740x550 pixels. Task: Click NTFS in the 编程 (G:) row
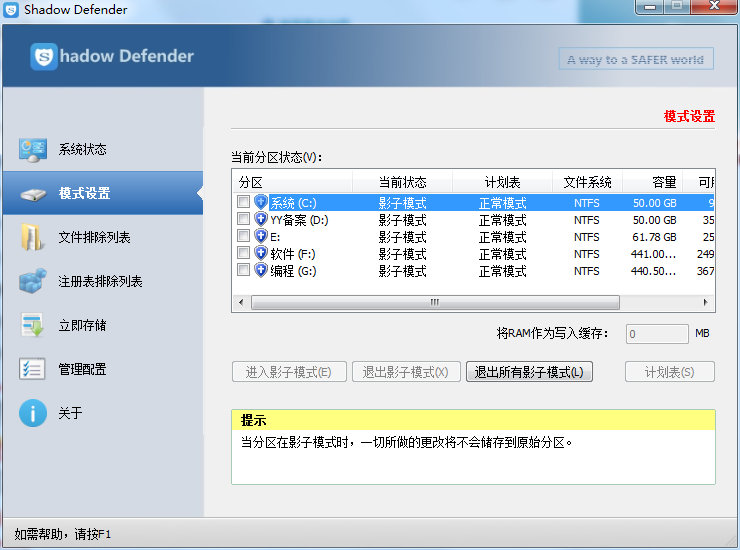tap(587, 271)
